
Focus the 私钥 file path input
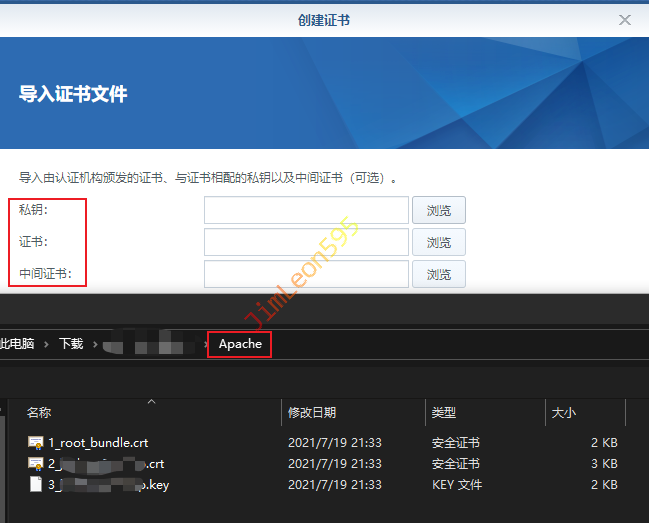(x=306, y=211)
